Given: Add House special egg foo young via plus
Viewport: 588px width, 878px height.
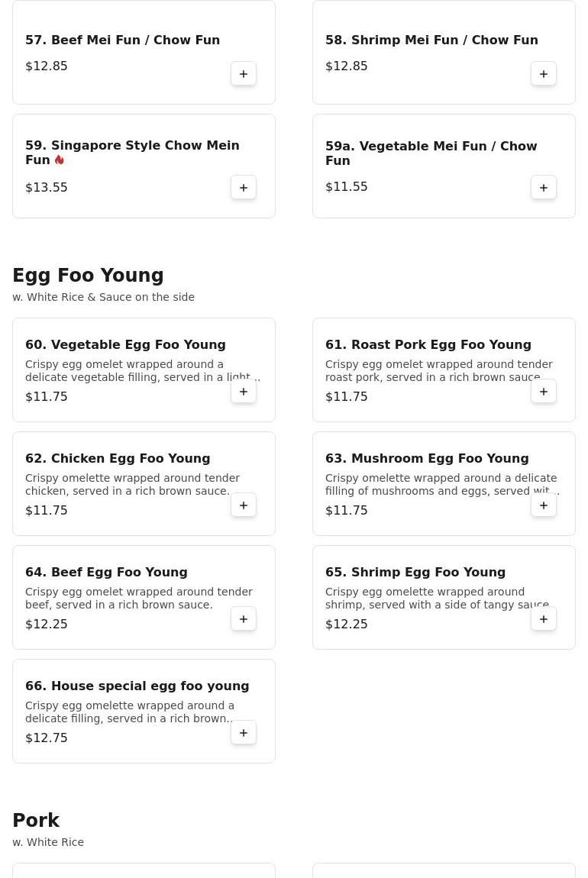Looking at the screenshot, I should pyautogui.click(x=244, y=732).
